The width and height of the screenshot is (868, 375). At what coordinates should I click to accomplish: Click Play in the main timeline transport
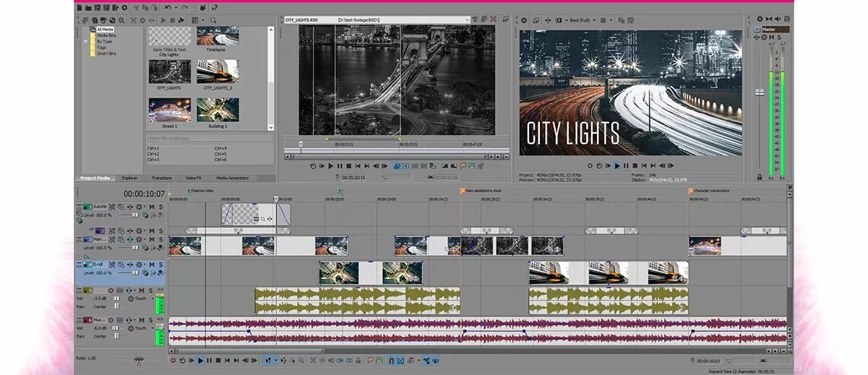coord(200,361)
